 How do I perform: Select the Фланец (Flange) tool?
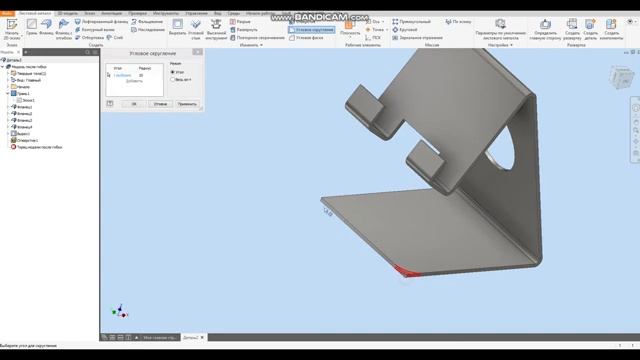click(x=46, y=27)
